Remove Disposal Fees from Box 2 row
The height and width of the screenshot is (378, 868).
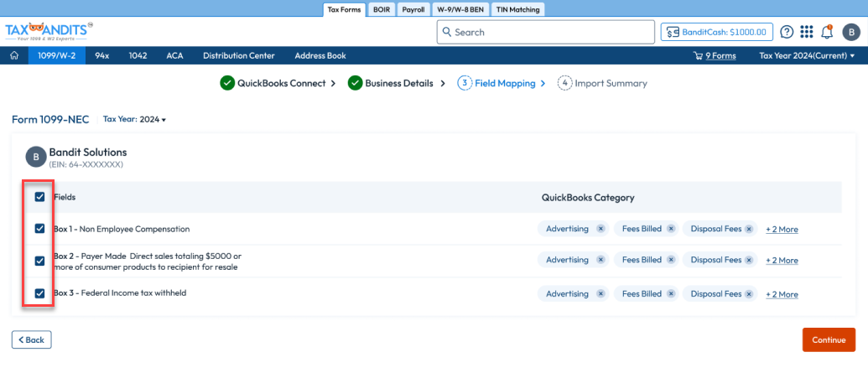click(748, 260)
